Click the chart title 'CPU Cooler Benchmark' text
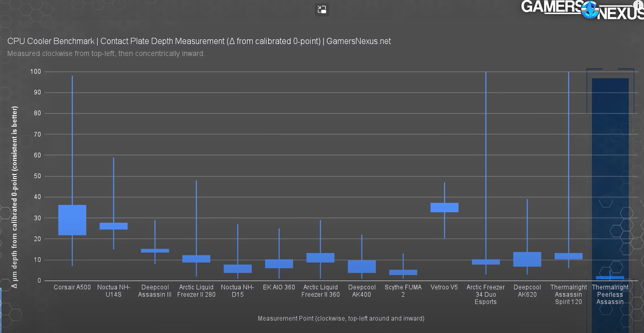The image size is (644, 333). pos(51,41)
